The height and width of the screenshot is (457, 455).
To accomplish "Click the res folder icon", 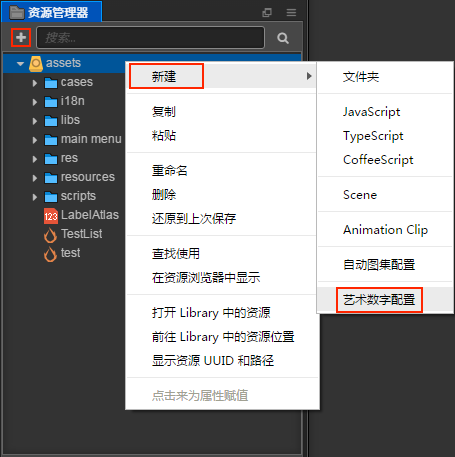I will click(x=51, y=159).
